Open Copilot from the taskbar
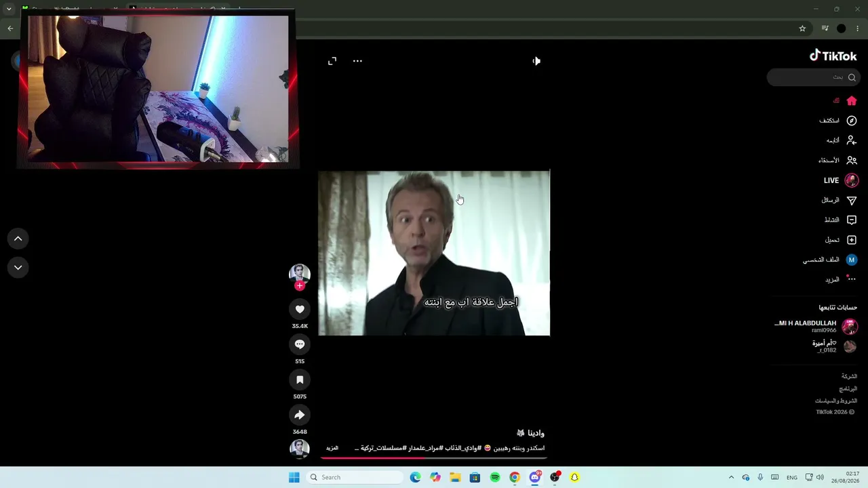This screenshot has height=488, width=868. pos(435,477)
